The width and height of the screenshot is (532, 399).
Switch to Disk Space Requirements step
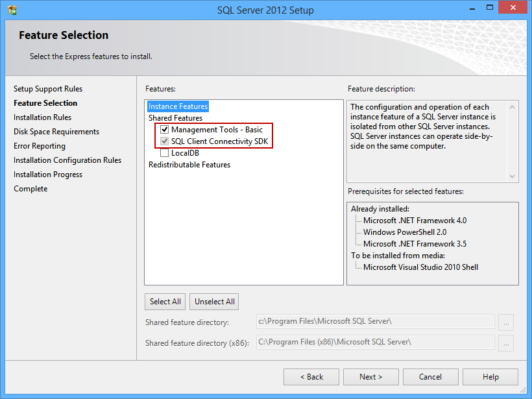(x=57, y=131)
